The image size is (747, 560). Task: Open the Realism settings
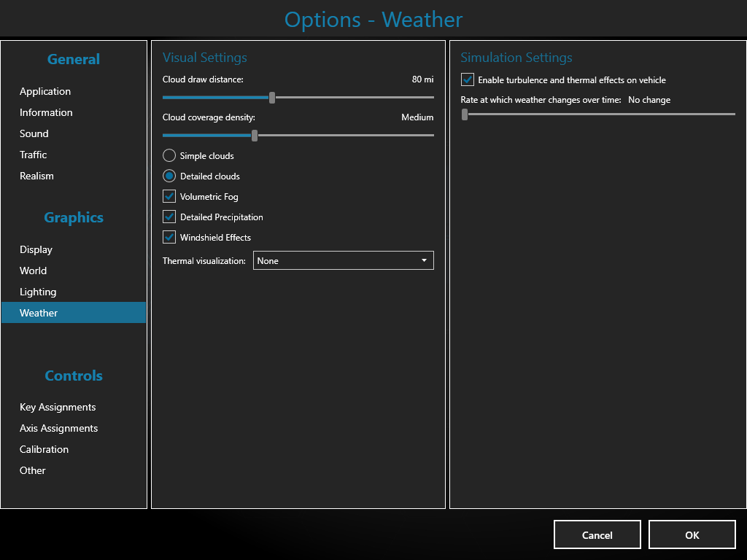click(x=36, y=176)
